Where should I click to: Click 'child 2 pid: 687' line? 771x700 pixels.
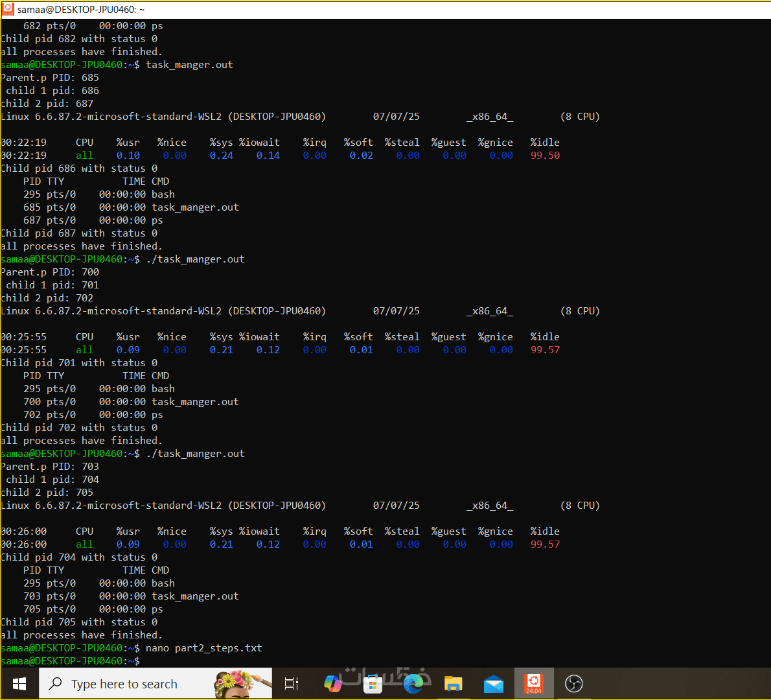point(47,104)
